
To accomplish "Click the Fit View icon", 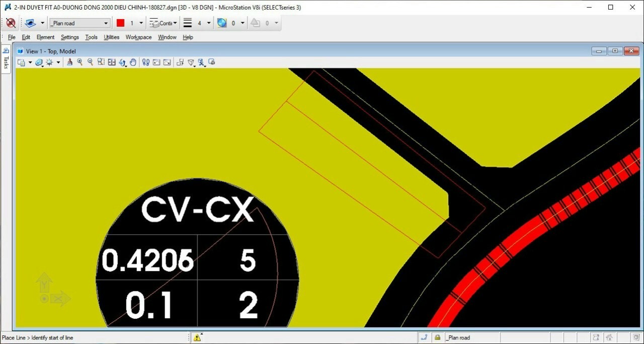I will (112, 62).
